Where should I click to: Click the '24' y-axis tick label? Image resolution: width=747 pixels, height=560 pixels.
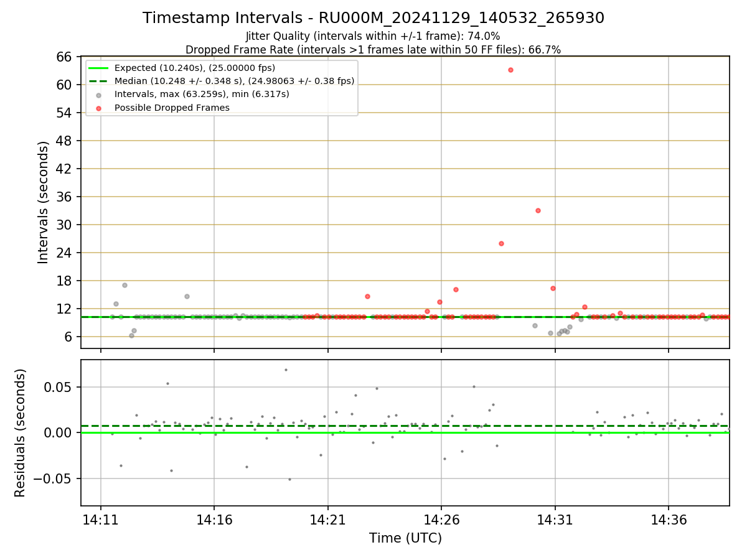pos(65,253)
